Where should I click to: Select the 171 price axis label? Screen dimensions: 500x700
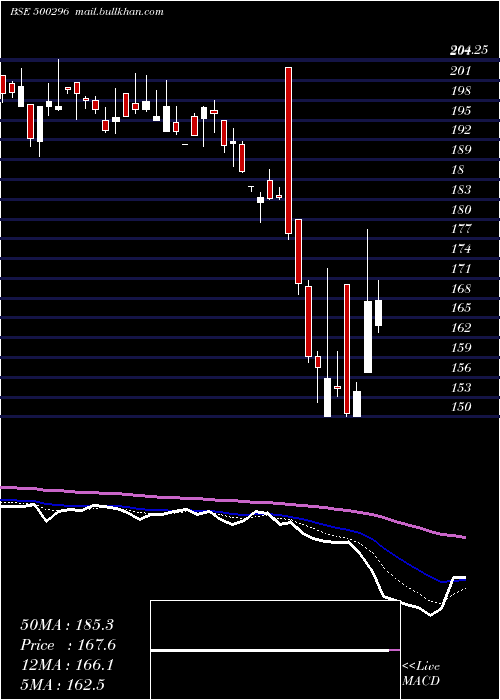point(461,269)
